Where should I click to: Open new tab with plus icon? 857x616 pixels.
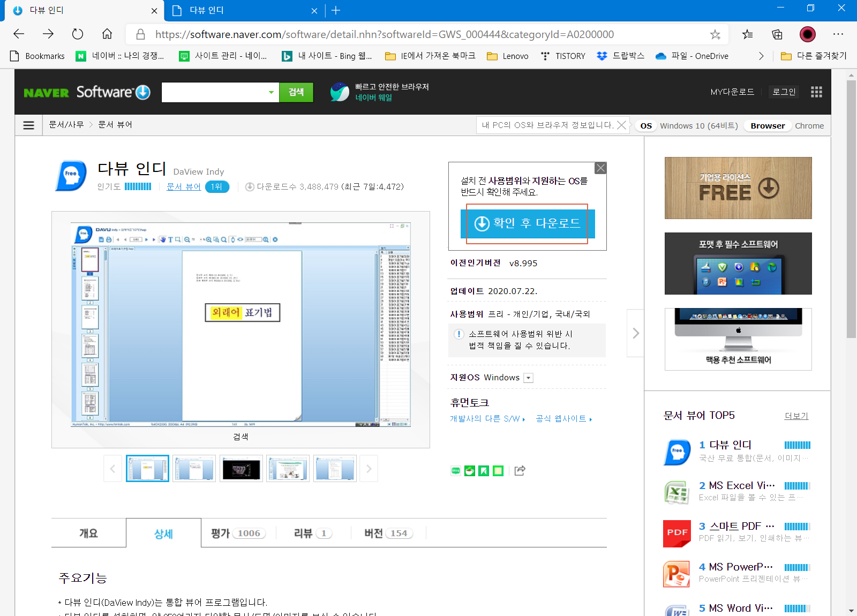tap(336, 10)
